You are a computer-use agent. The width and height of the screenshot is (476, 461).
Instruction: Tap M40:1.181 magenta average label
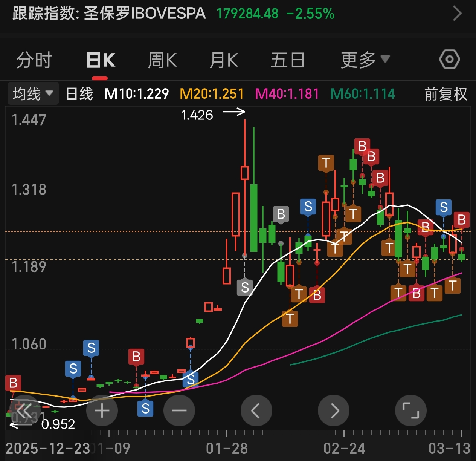(287, 94)
